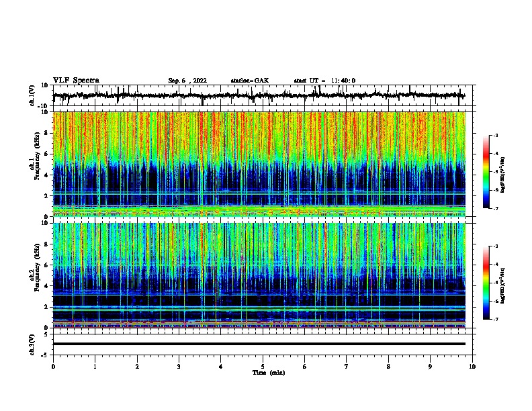Viewport: 532px width, 411px height.
Task: Click the log(PSD) label beside ch.1 colorbar
Action: point(503,175)
